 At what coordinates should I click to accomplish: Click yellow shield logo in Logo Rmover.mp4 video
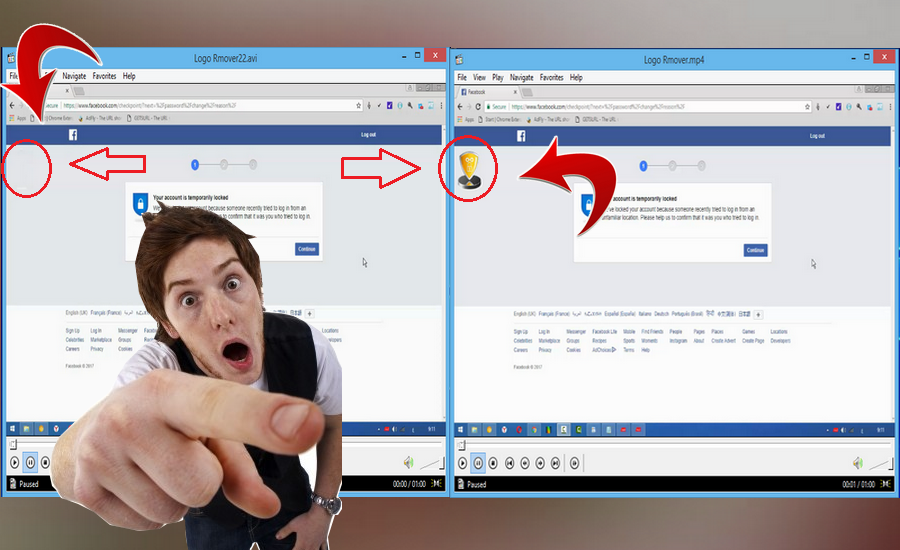tap(470, 170)
